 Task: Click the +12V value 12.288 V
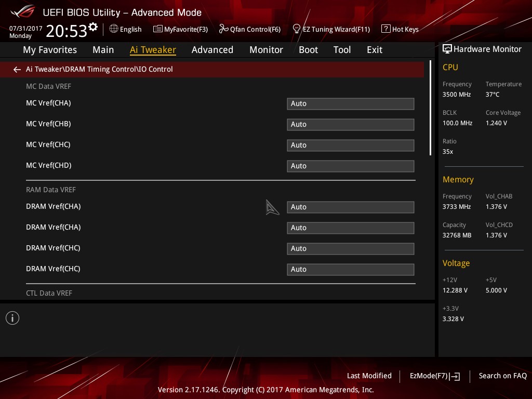tap(455, 290)
